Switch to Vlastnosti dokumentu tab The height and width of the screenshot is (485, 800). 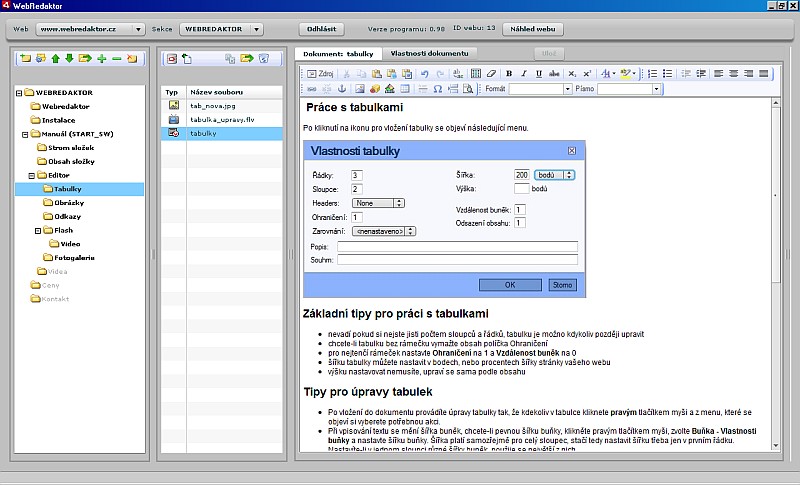(x=430, y=52)
